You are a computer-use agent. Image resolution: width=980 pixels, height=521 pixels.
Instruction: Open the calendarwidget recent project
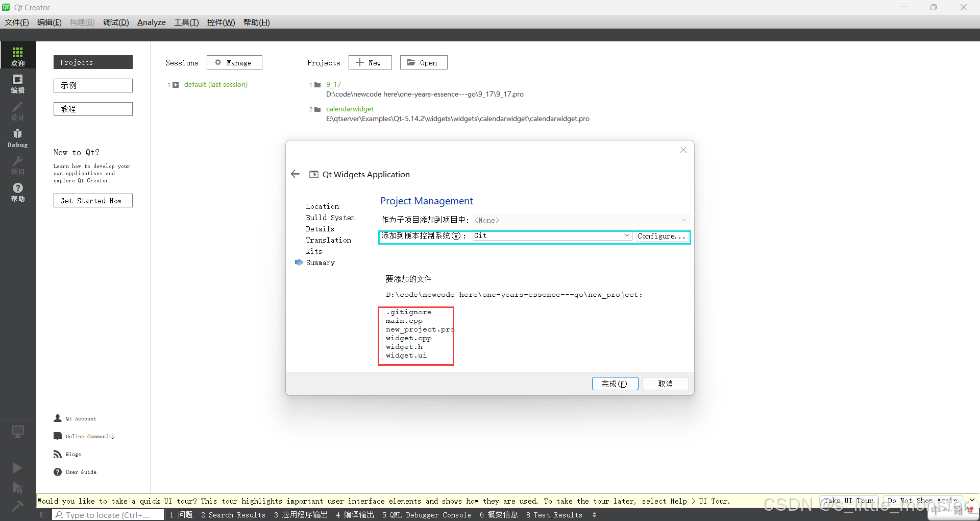pos(350,109)
